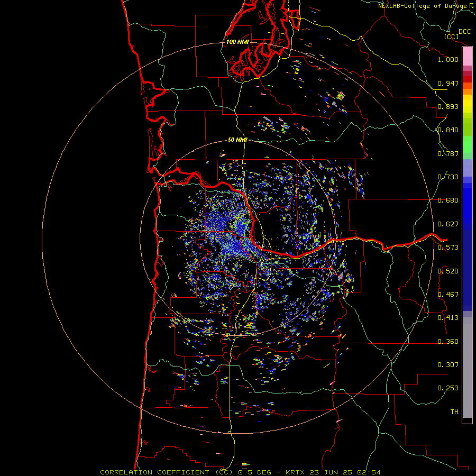The height and width of the screenshot is (476, 476).
Task: Click the TH threshold label
Action: click(454, 412)
